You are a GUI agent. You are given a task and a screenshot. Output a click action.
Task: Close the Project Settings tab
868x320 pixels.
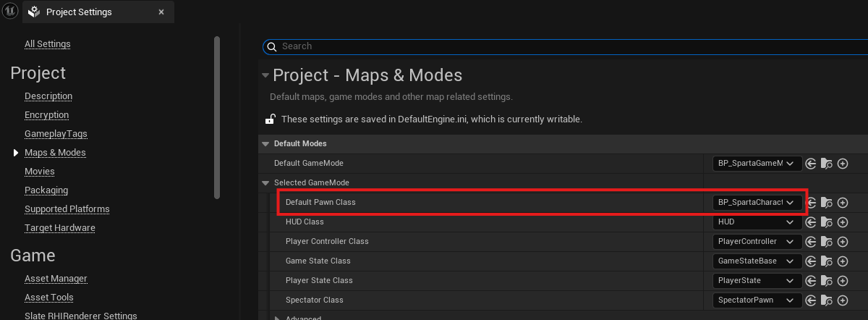click(161, 12)
